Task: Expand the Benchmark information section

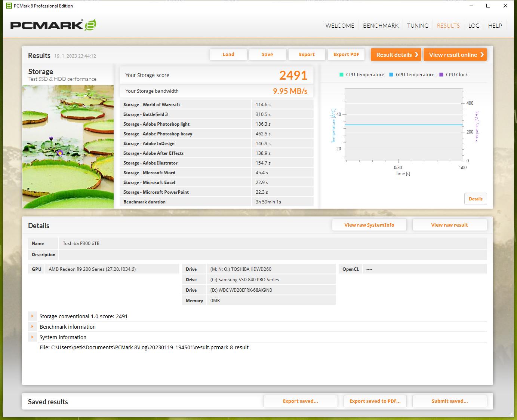Action: coord(33,327)
